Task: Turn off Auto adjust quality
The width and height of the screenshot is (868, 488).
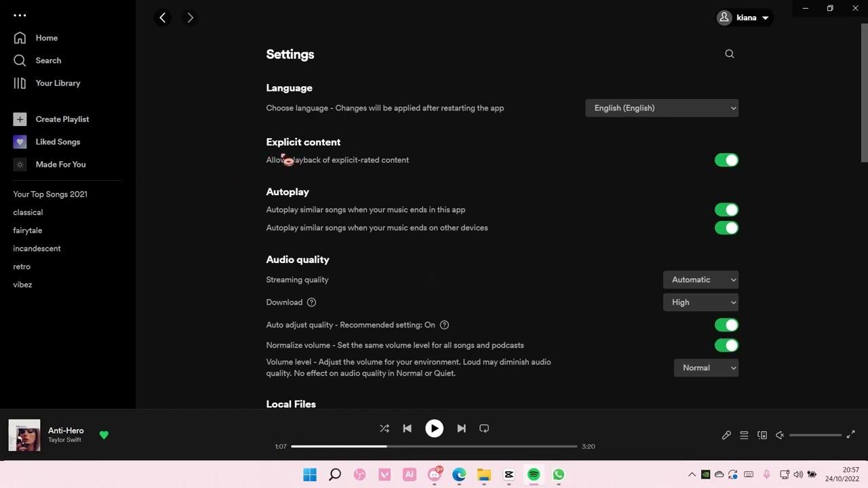Action: click(726, 325)
